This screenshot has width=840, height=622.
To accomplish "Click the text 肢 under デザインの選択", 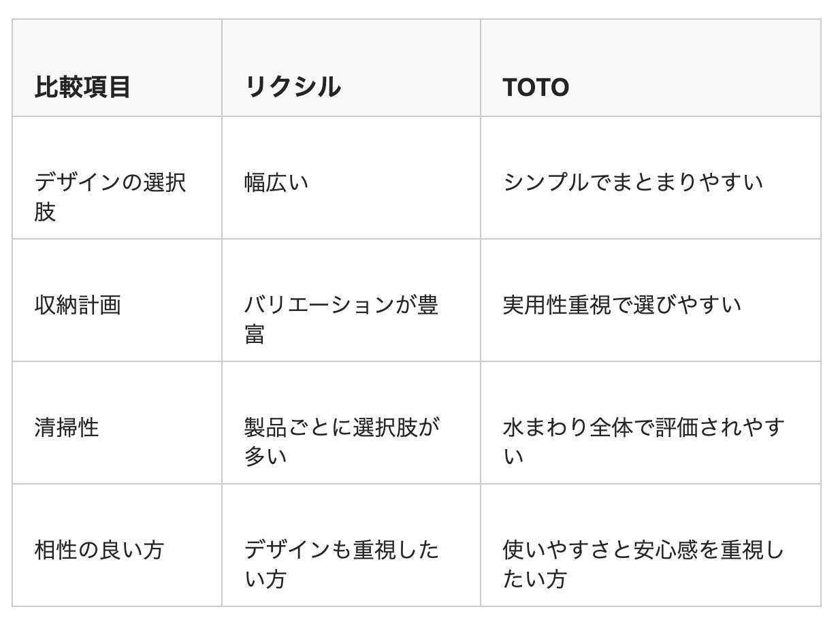I will point(45,211).
